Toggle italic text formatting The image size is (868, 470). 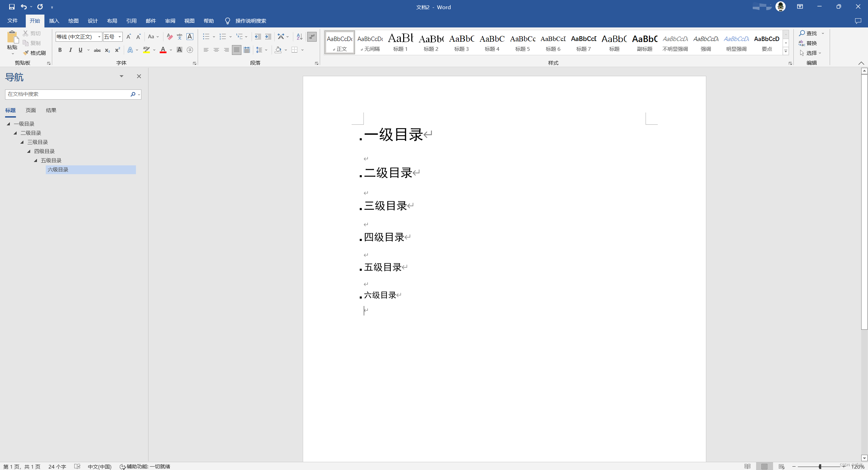[70, 50]
